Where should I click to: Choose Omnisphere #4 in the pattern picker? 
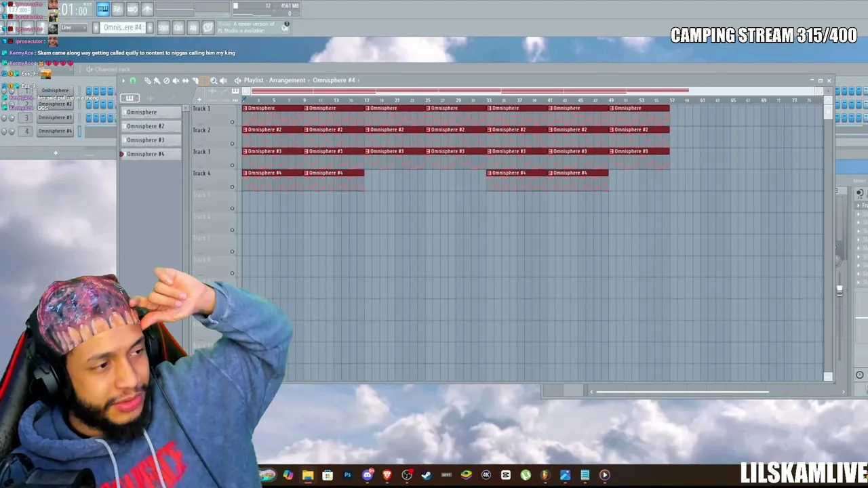click(151, 154)
